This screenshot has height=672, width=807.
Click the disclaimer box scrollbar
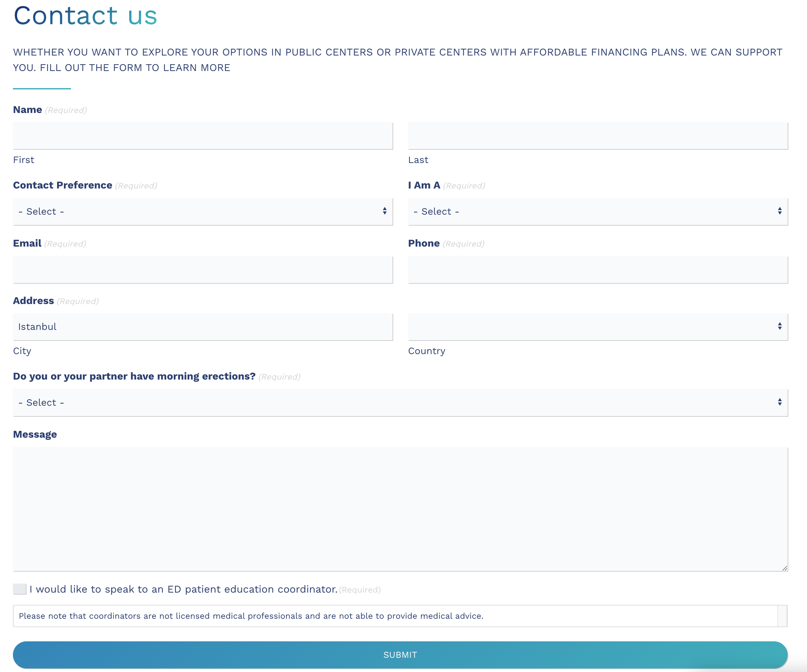(782, 616)
